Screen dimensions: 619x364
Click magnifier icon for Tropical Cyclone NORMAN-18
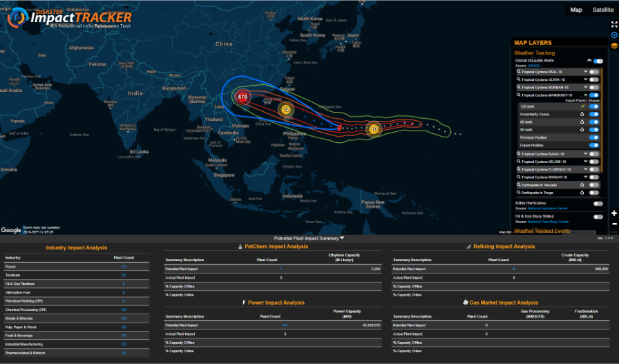coord(519,87)
